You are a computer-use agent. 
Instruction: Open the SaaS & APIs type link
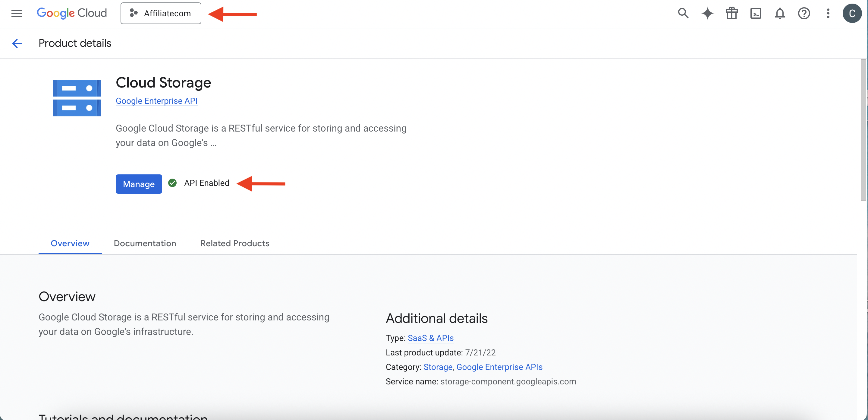coord(431,338)
